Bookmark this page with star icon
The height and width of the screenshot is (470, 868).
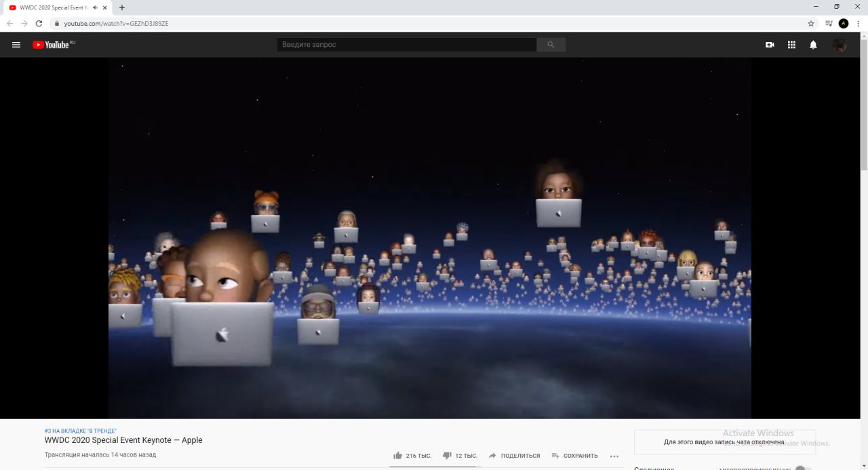pyautogui.click(x=811, y=23)
